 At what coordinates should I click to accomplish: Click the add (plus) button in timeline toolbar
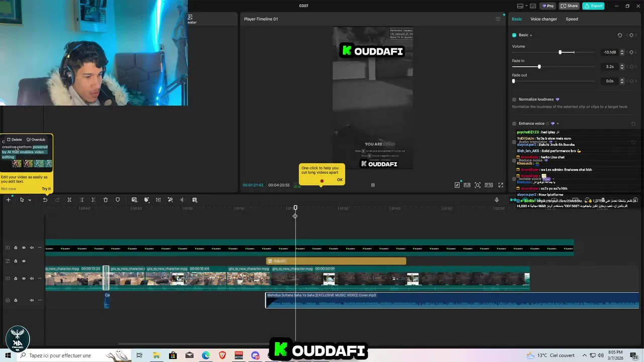pos(8,200)
